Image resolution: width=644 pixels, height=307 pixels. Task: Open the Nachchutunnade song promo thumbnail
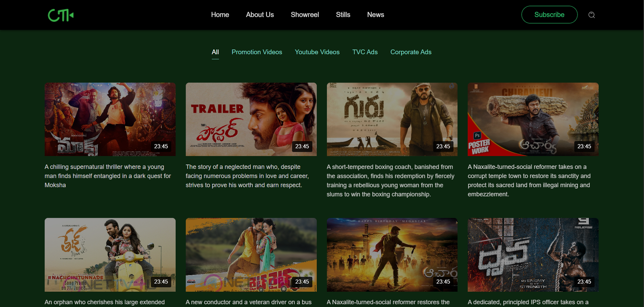pos(110,254)
